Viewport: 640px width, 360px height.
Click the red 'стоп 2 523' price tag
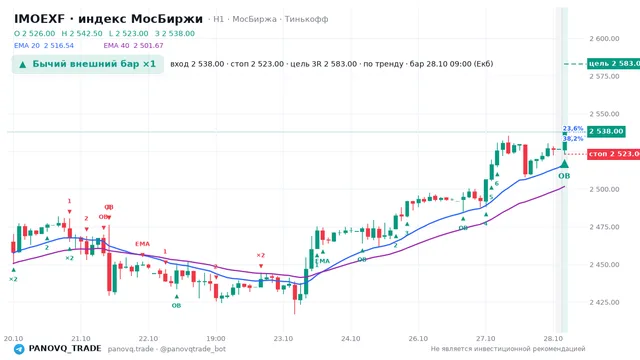613,154
